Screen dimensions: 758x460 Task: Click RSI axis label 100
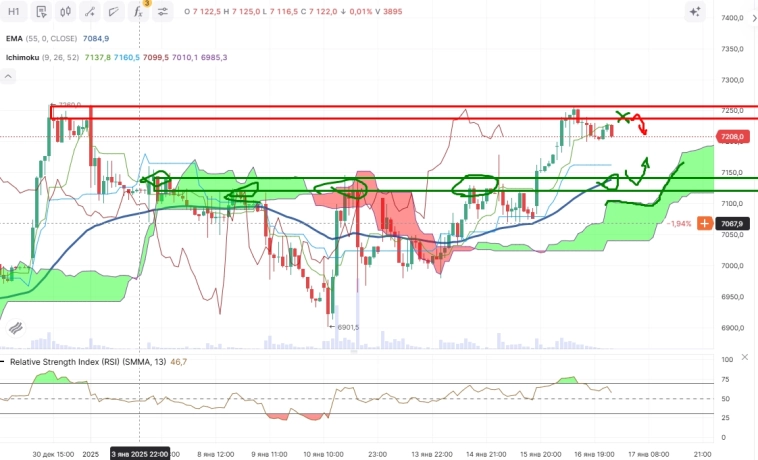tap(727, 359)
